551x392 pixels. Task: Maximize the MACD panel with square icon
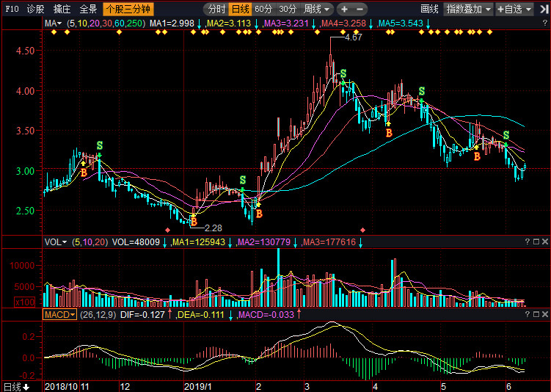click(x=536, y=314)
